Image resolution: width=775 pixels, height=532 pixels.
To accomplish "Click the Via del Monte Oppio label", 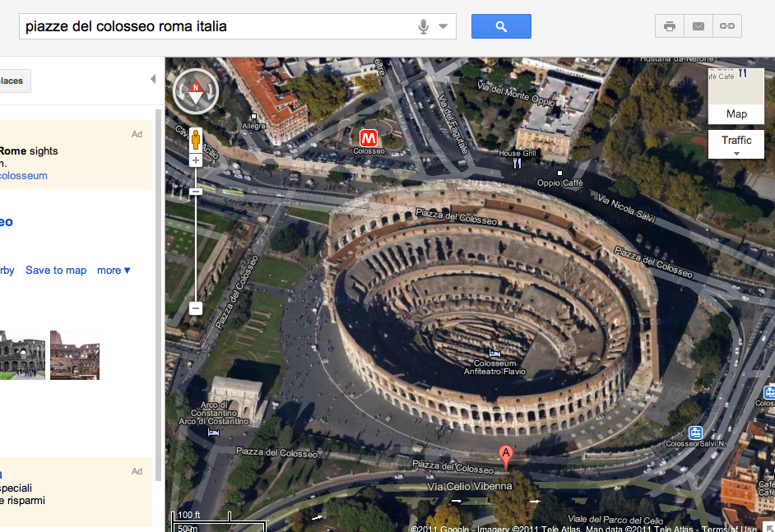I will point(516,94).
